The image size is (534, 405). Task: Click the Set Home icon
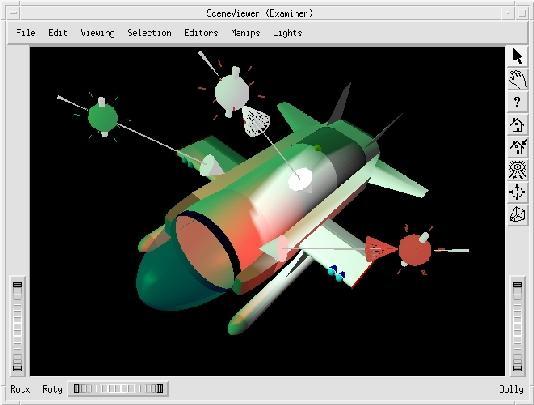coord(517,147)
